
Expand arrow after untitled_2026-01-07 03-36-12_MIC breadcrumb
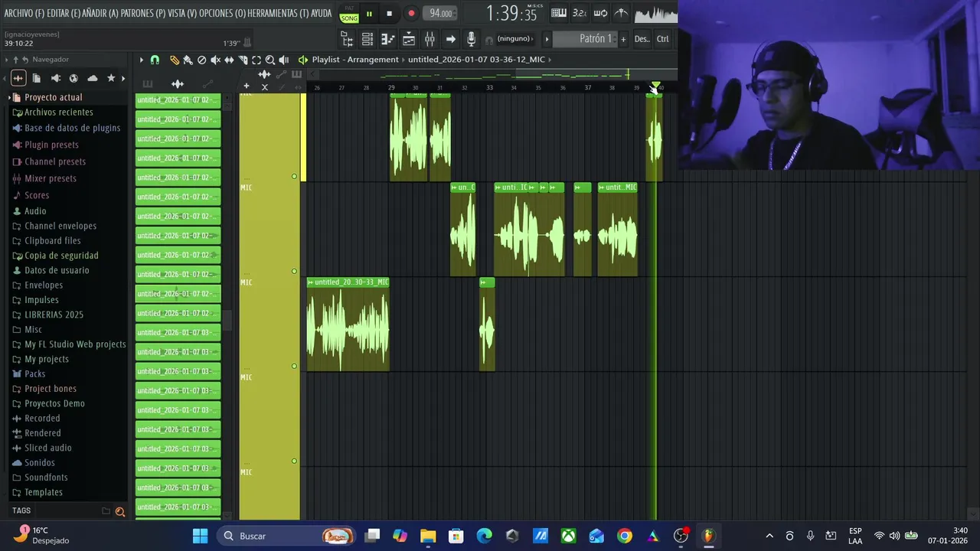click(551, 60)
